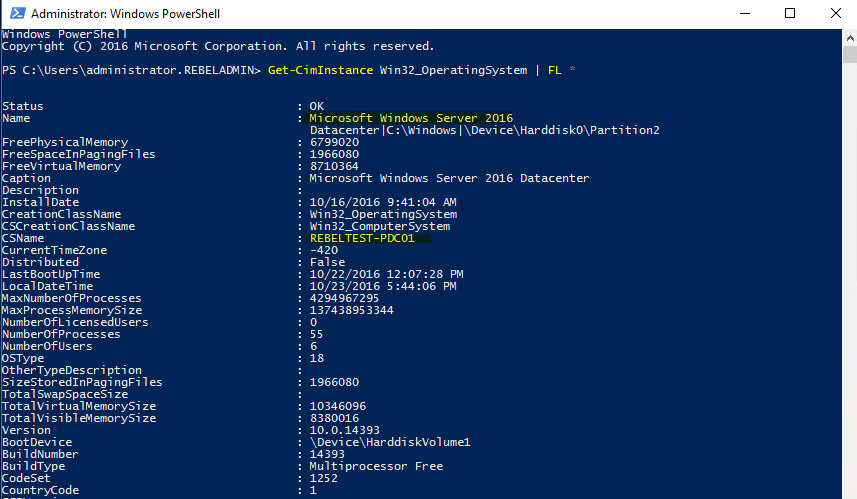The height and width of the screenshot is (499, 857).
Task: Click highlighted 'Microsoft Windows Server 2016' Name value
Action: pos(411,118)
